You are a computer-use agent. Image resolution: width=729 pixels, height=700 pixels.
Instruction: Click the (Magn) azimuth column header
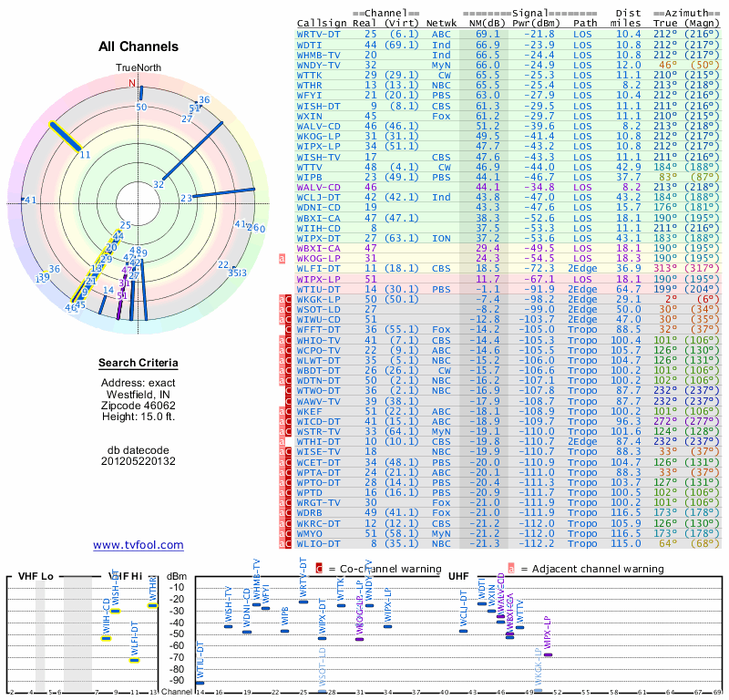coord(702,24)
